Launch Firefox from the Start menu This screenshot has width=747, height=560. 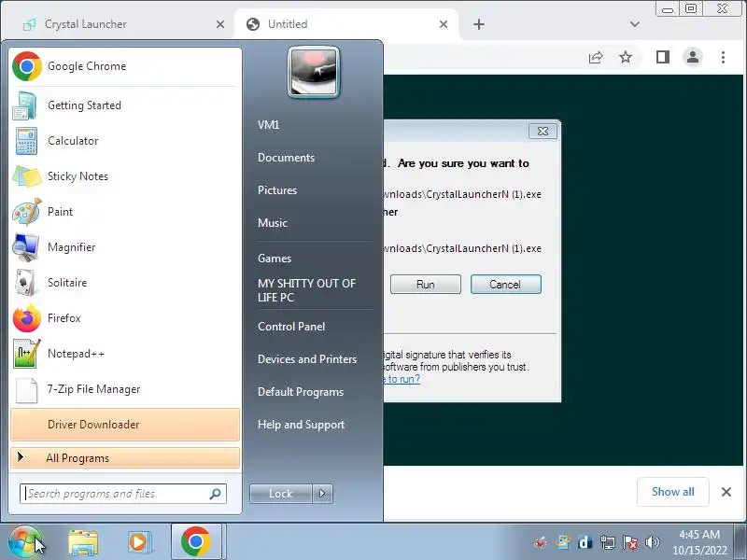click(x=125, y=318)
